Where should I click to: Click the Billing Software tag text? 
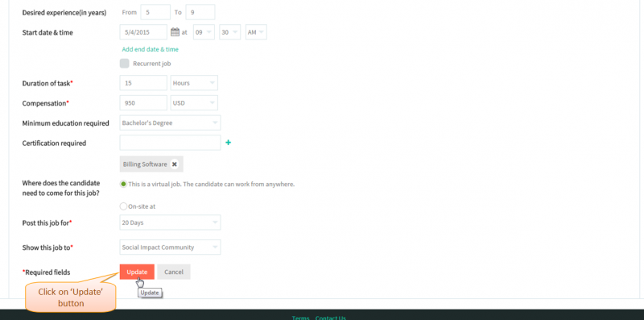pos(145,164)
